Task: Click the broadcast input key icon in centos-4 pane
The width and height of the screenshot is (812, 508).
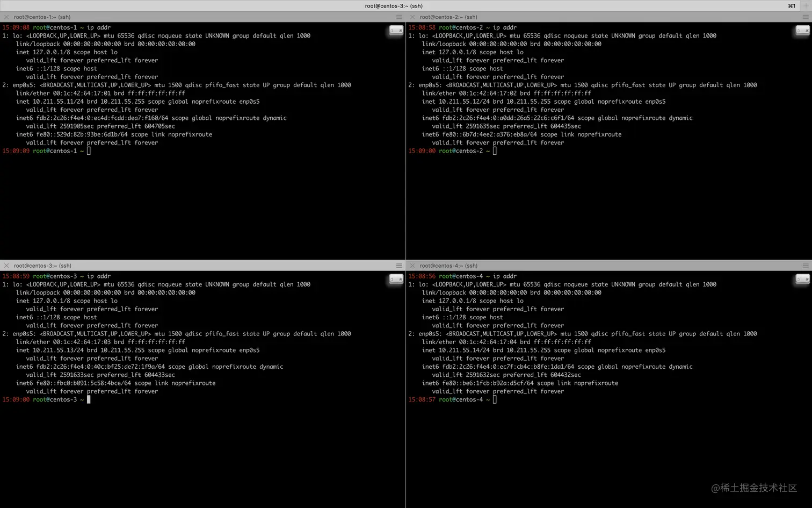Action: click(802, 280)
